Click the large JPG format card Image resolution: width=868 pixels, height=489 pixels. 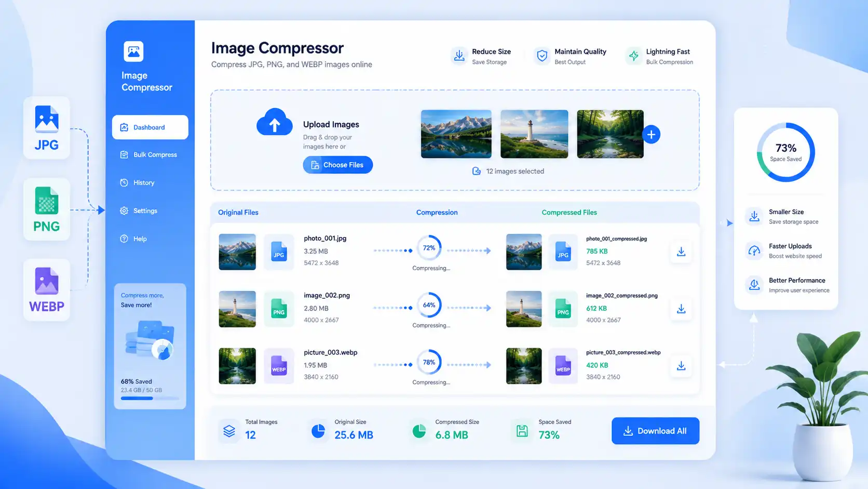(x=47, y=128)
